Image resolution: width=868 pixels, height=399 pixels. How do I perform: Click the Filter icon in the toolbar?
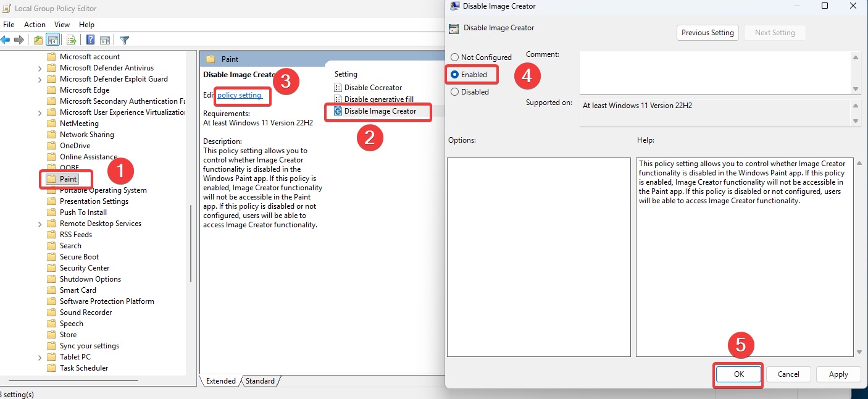124,40
